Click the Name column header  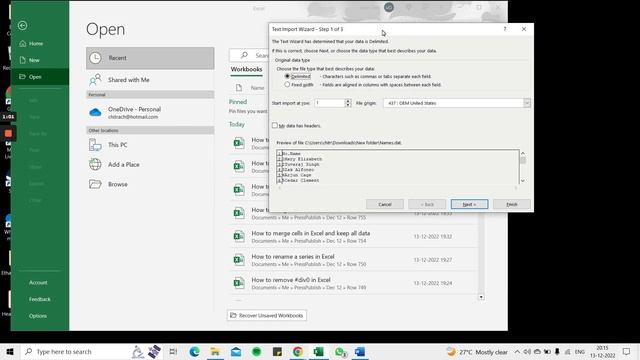click(257, 88)
